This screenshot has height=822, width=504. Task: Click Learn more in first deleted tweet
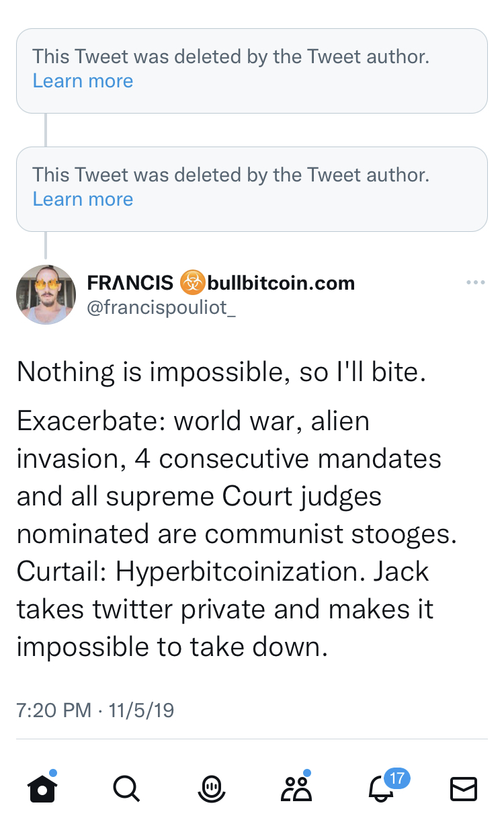point(83,81)
